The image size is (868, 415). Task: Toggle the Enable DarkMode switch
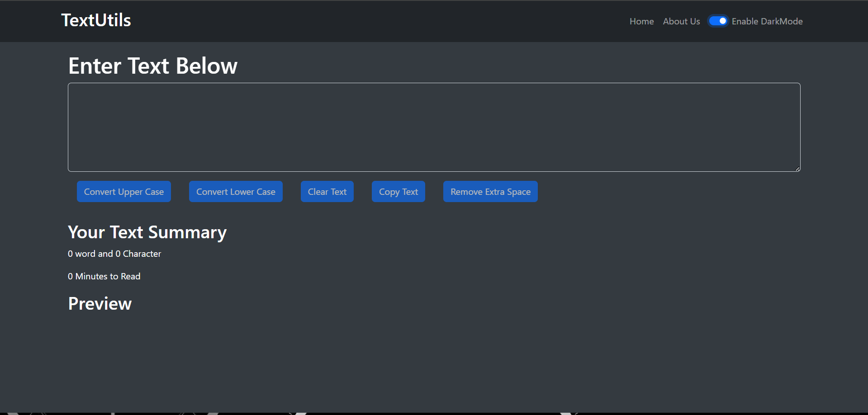(x=717, y=21)
